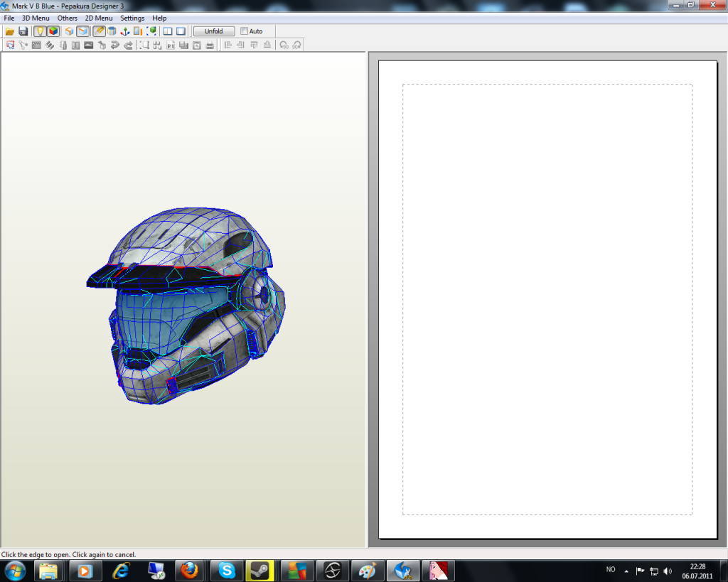This screenshot has width=728, height=582.
Task: Click the align top icon
Action: coord(254,45)
